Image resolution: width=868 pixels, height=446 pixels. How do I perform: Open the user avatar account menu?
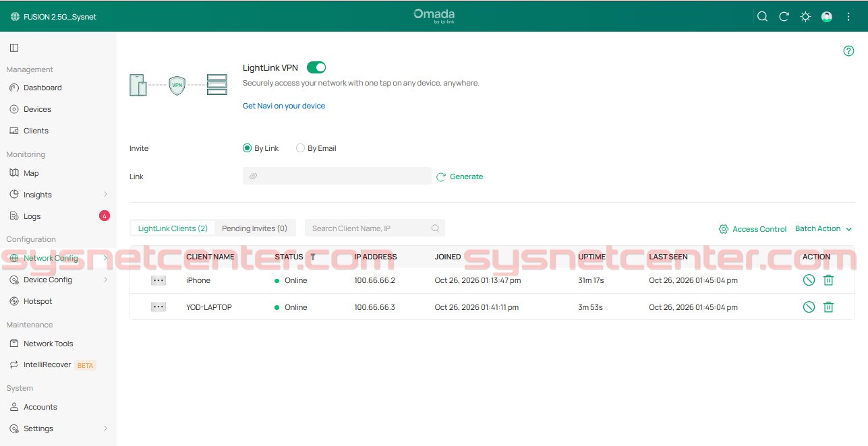(827, 17)
